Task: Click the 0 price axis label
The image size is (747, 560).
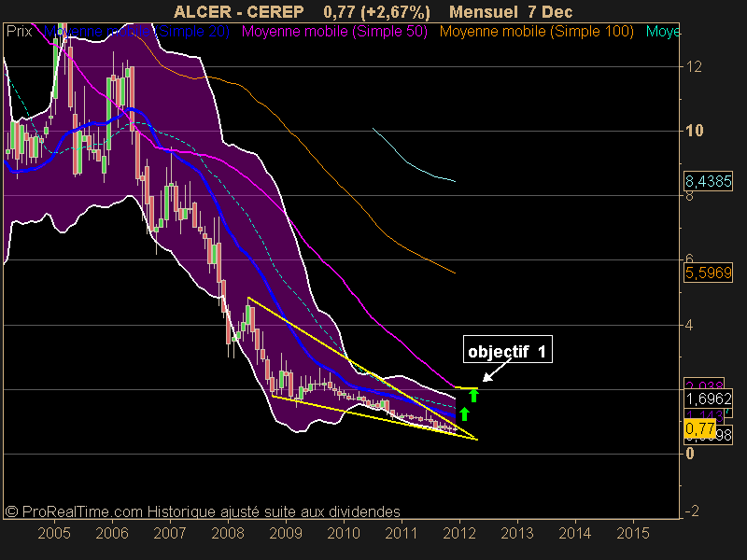Action: pyautogui.click(x=690, y=454)
